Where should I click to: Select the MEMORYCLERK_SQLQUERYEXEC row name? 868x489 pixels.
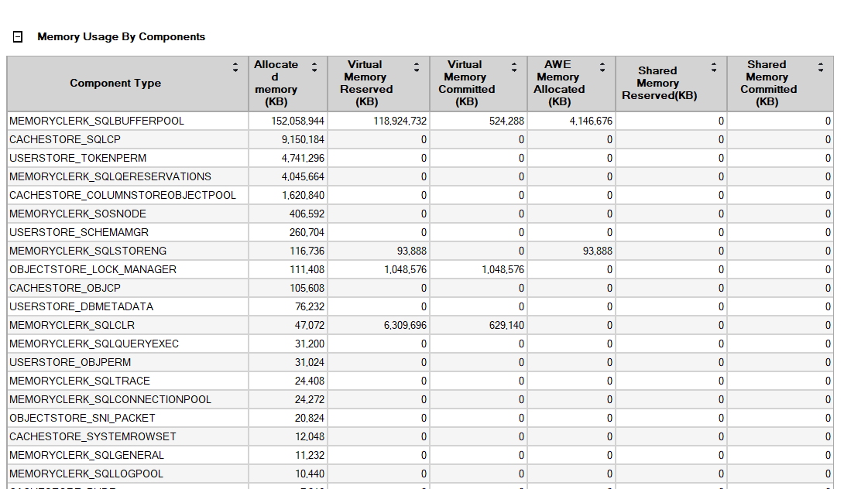[x=94, y=344]
